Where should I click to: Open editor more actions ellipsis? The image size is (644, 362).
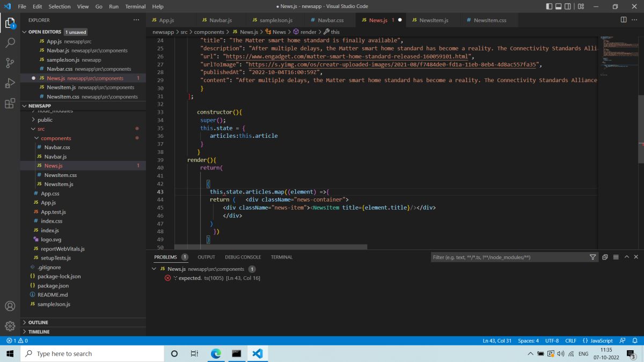point(635,20)
